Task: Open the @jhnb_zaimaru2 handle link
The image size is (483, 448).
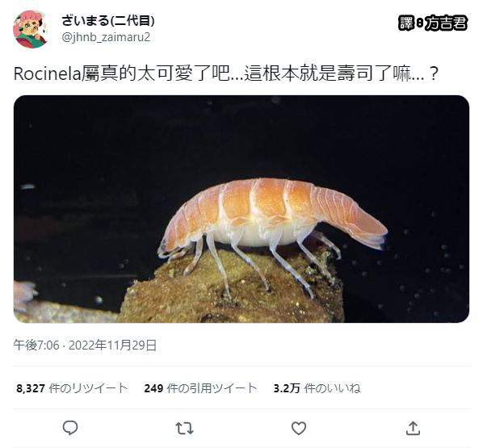Action: (x=106, y=37)
